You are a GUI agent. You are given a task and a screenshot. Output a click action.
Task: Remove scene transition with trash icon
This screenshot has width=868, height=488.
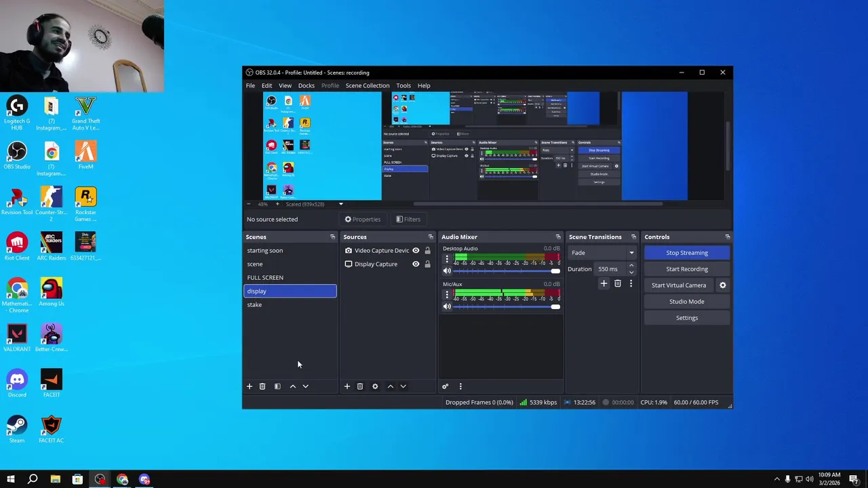click(x=618, y=283)
